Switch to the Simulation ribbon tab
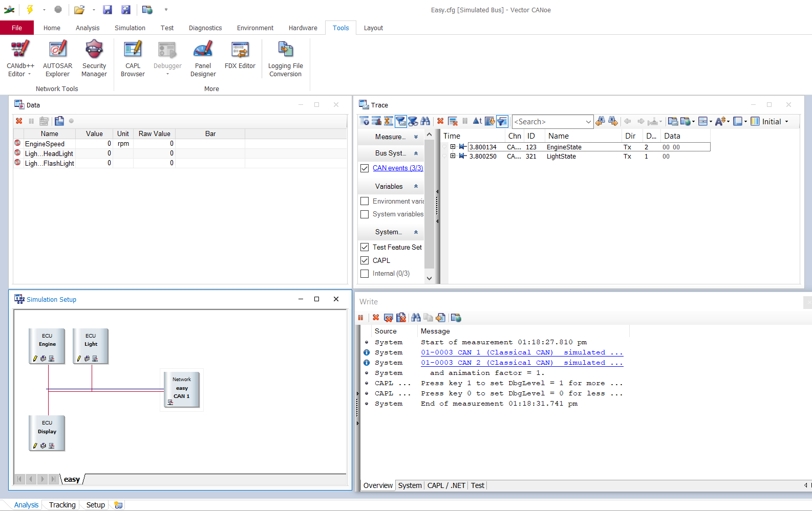 130,28
